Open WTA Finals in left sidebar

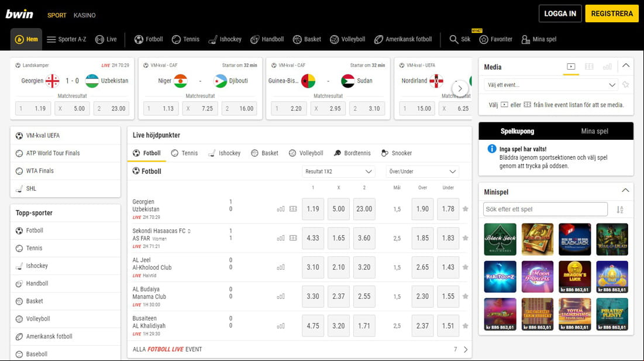[66, 171]
